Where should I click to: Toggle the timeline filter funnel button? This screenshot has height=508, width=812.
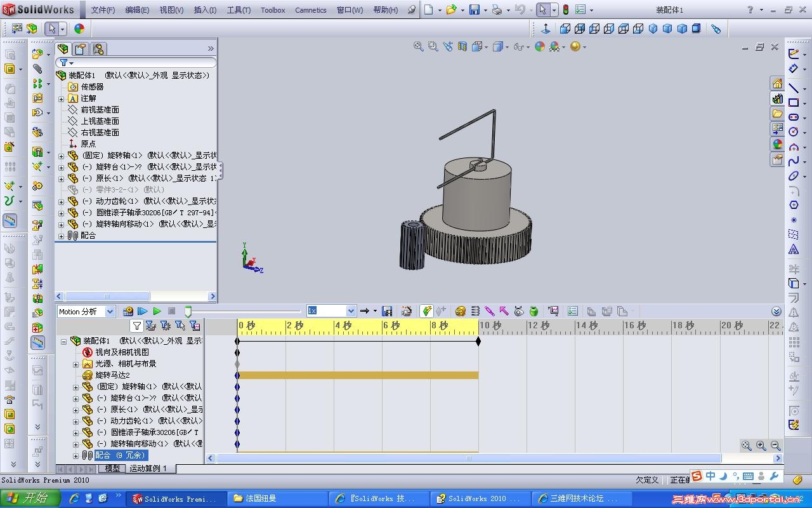click(136, 326)
